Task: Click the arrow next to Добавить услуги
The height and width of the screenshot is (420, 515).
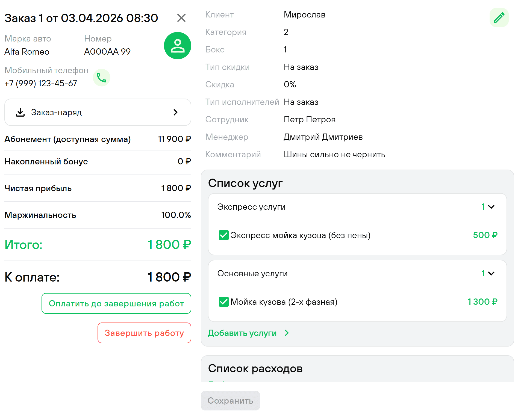Action: (x=286, y=333)
